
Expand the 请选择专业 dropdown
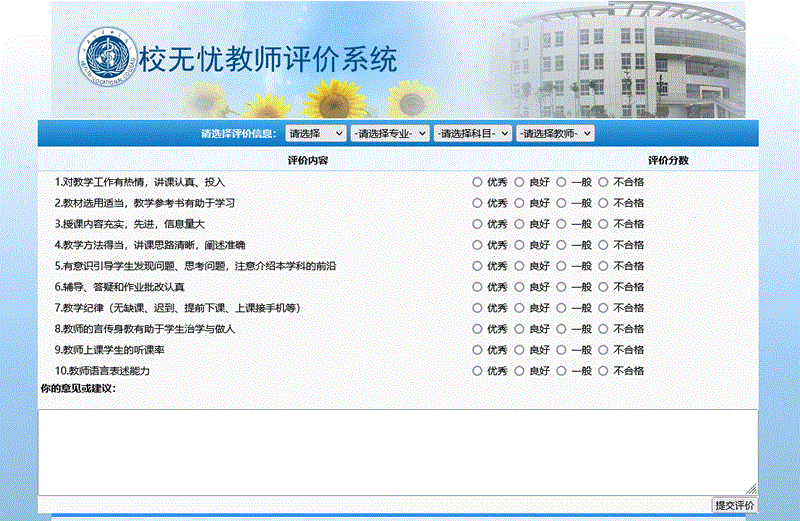(x=390, y=133)
